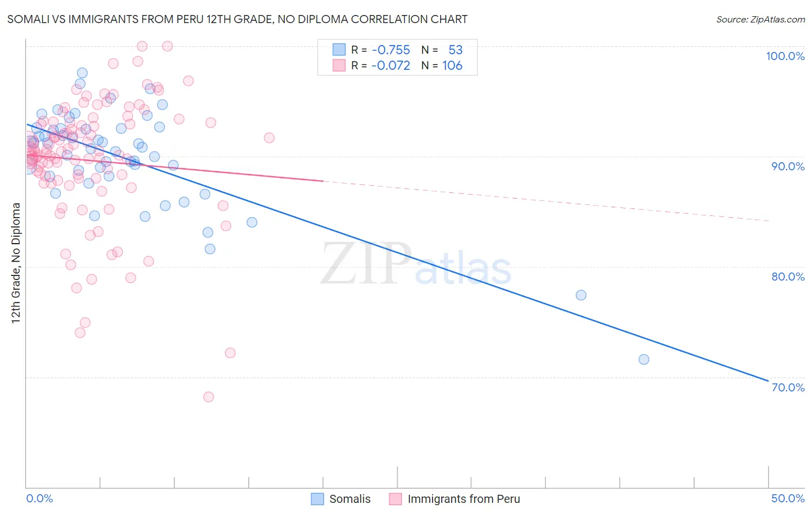
Task: Click the N = 106 value in legend
Action: [442, 65]
